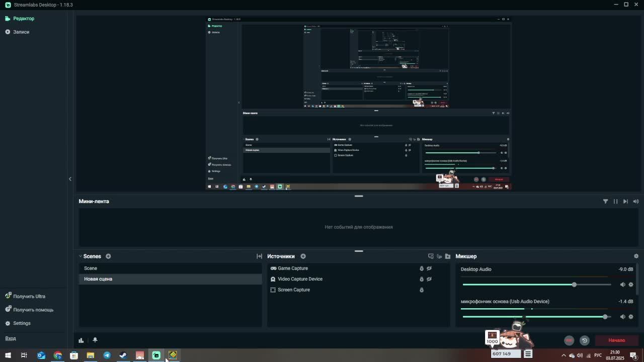Click the Streamlabs icon on the taskbar
Viewport: 644px width, 362px height.
coord(156,355)
